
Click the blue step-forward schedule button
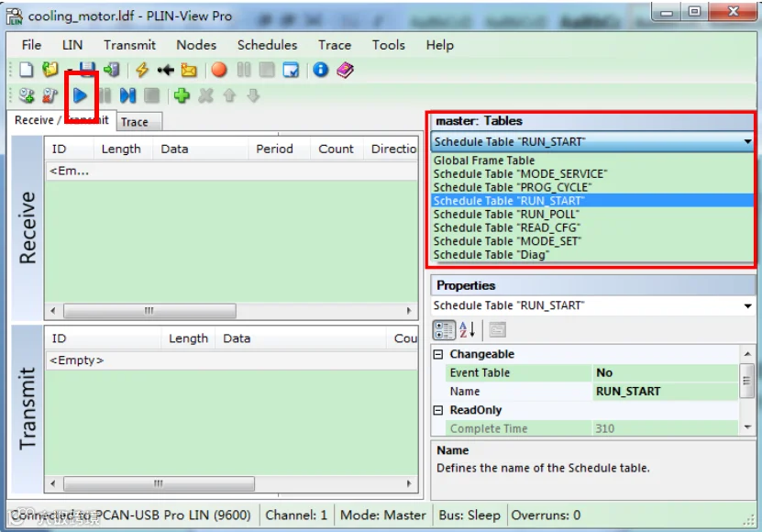pyautogui.click(x=127, y=95)
